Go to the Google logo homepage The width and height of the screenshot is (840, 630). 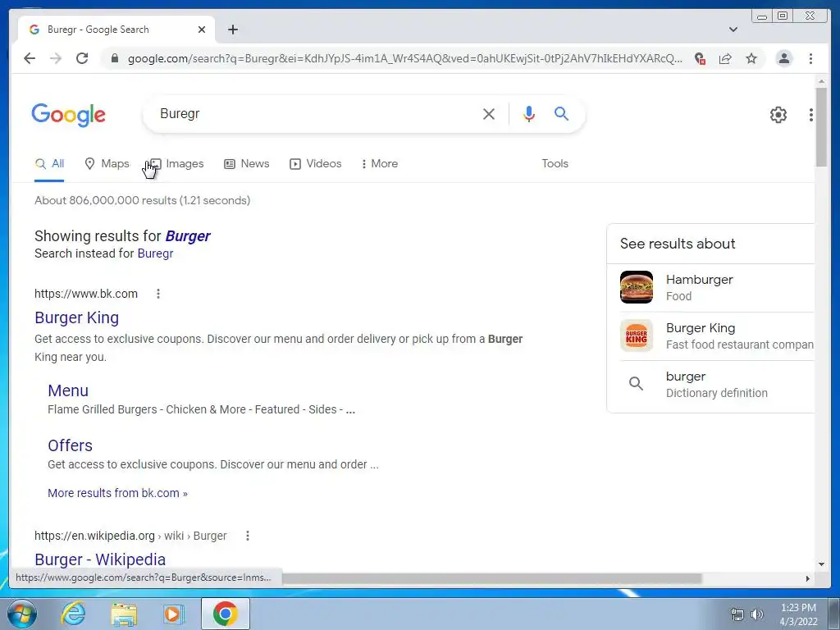[x=69, y=115]
